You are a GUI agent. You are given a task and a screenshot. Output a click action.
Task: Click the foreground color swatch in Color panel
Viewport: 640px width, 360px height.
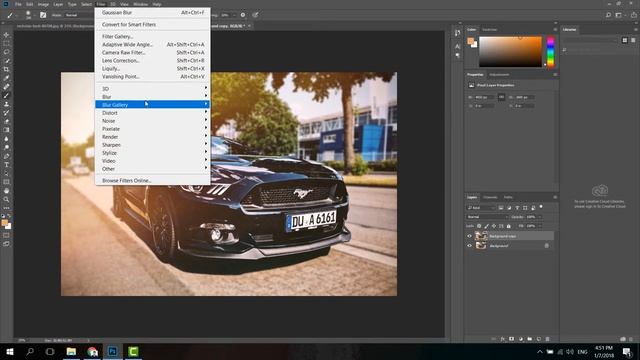[471, 41]
